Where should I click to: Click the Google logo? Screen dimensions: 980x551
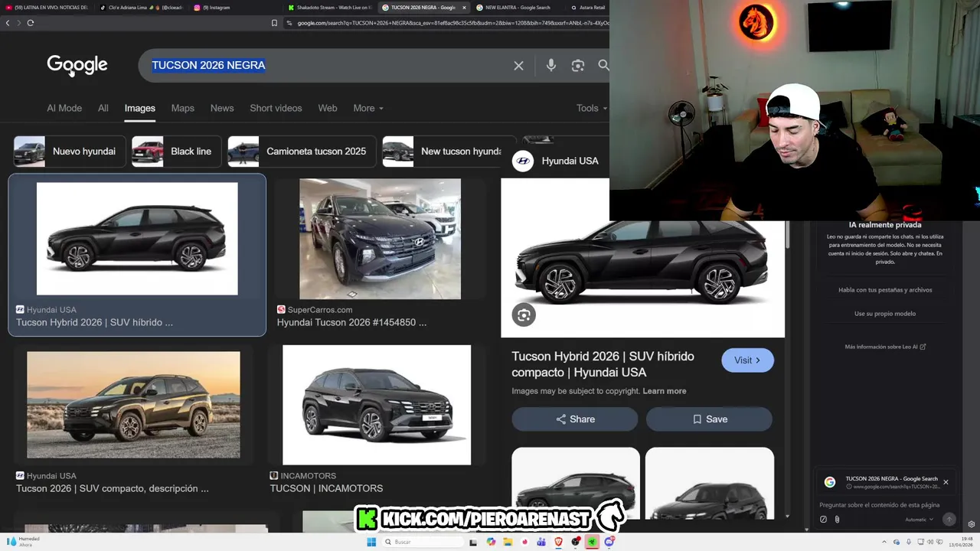[77, 65]
